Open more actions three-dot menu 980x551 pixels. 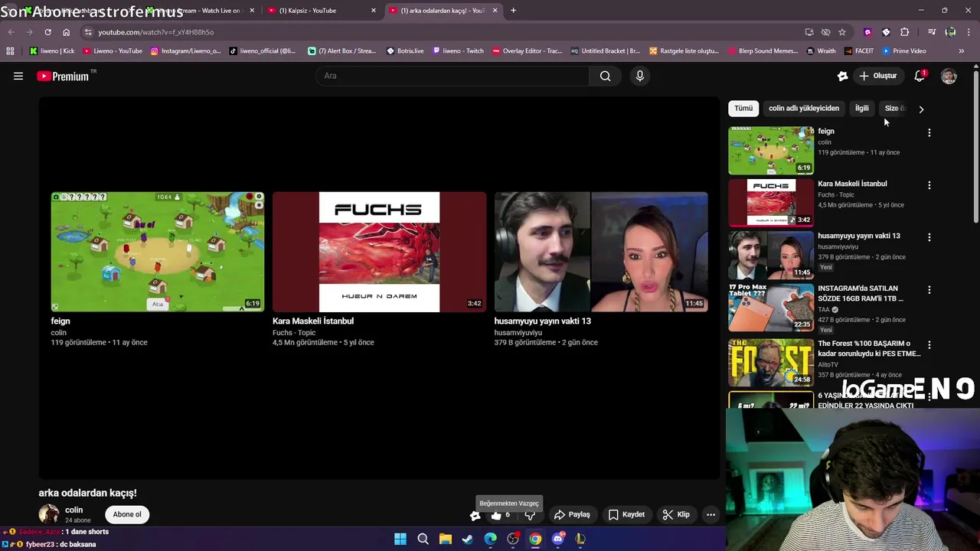point(710,515)
